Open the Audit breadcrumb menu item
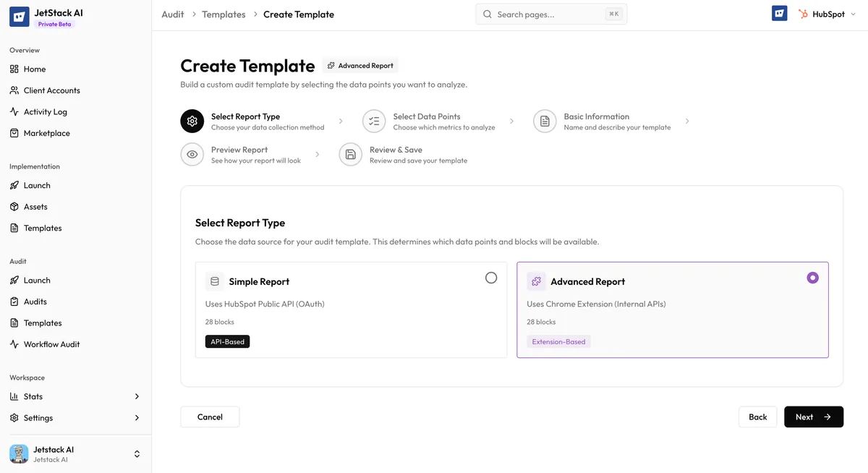The height and width of the screenshot is (473, 868). click(x=172, y=14)
